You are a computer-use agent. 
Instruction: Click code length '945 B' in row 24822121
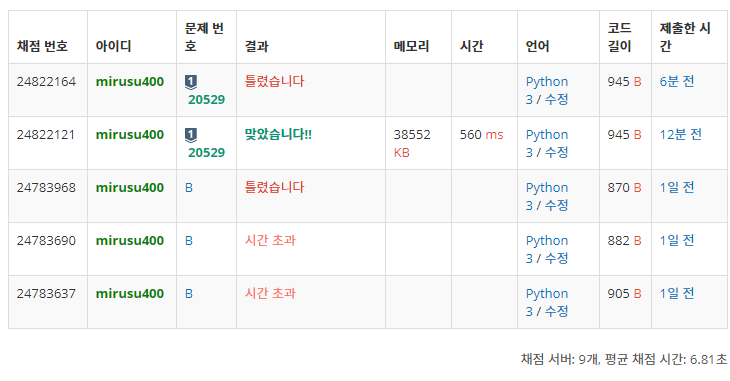point(624,135)
